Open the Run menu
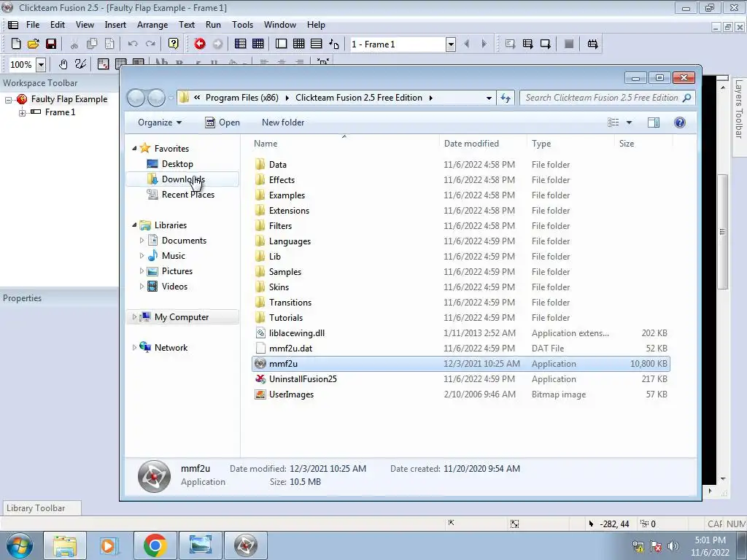This screenshot has width=747, height=560. (x=213, y=25)
